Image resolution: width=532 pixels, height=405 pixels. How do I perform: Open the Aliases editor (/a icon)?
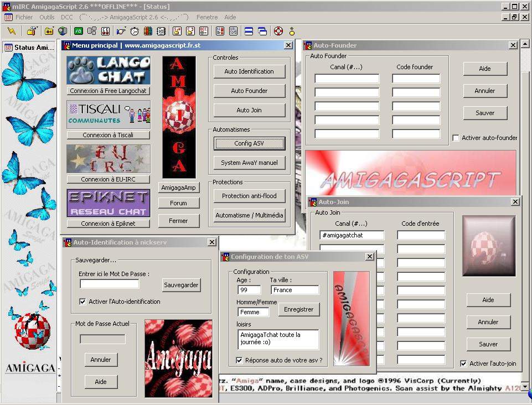pos(79,32)
